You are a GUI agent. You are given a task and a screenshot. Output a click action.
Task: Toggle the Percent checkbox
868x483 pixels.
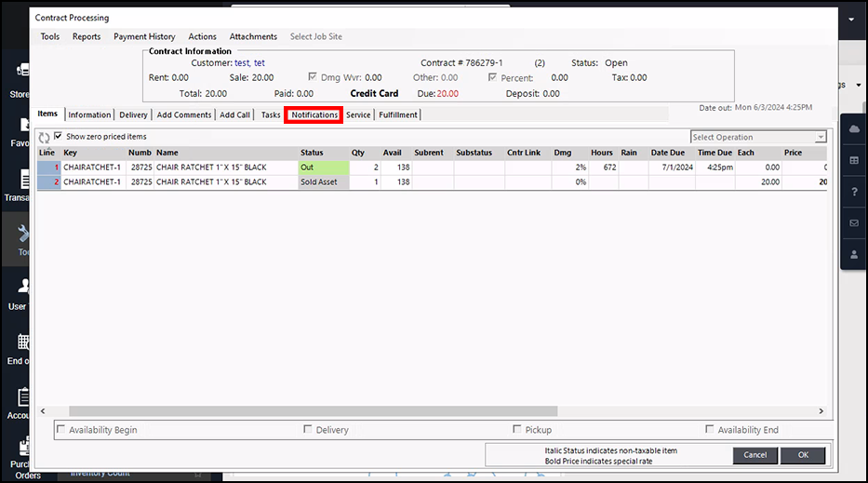pos(493,78)
